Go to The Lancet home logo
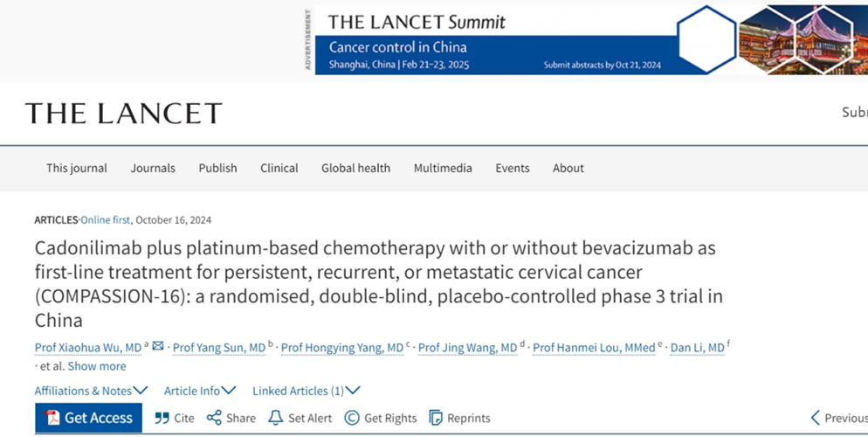The width and height of the screenshot is (868, 437). (x=123, y=113)
